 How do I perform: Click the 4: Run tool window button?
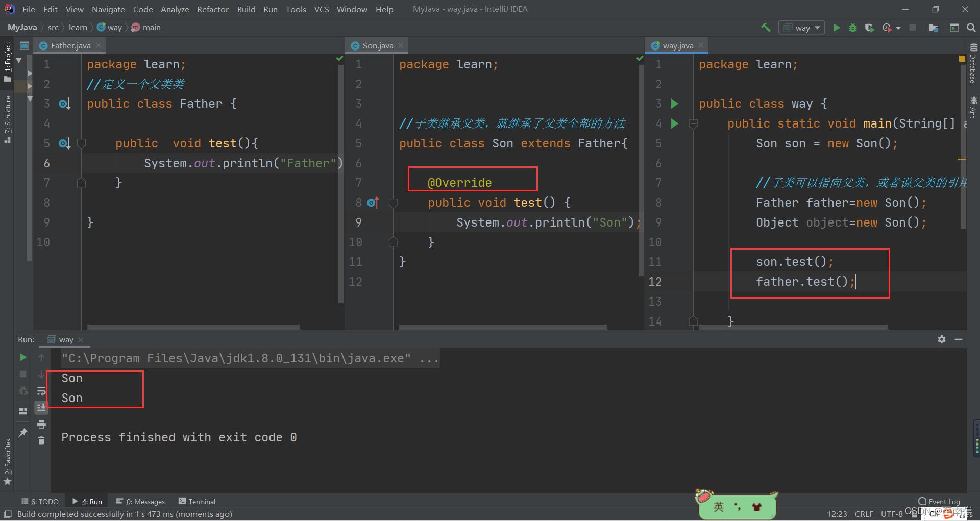(x=87, y=502)
